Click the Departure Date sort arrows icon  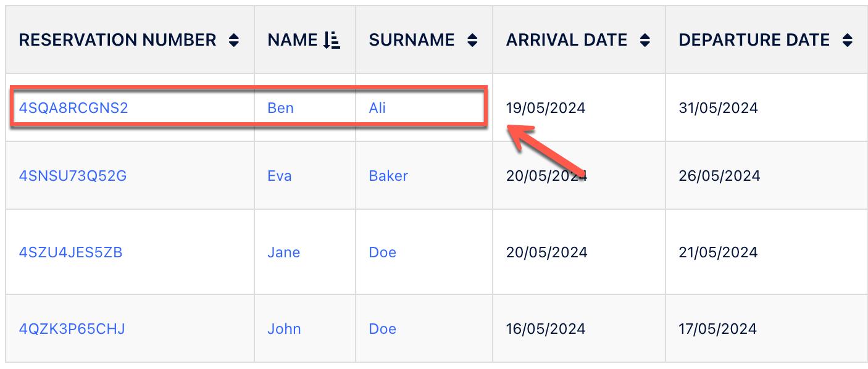[x=847, y=41]
